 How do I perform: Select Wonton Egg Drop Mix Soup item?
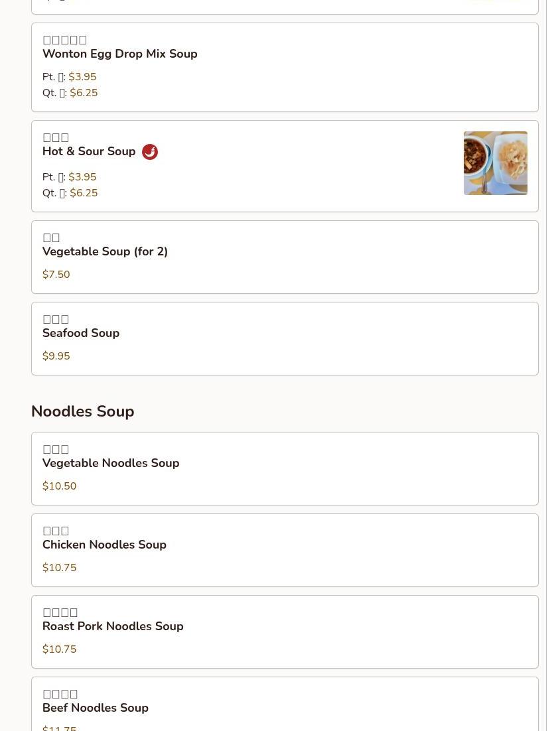click(x=285, y=67)
